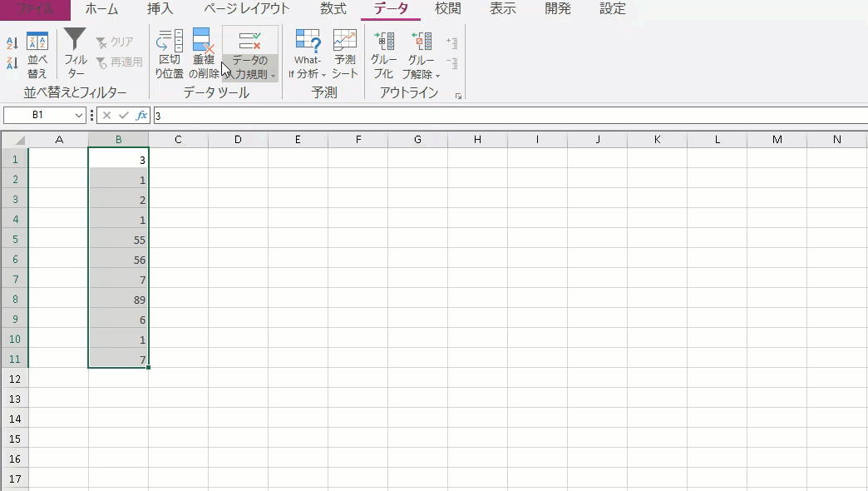Click the sort ascending (A→Z) icon
868x491 pixels.
point(12,43)
